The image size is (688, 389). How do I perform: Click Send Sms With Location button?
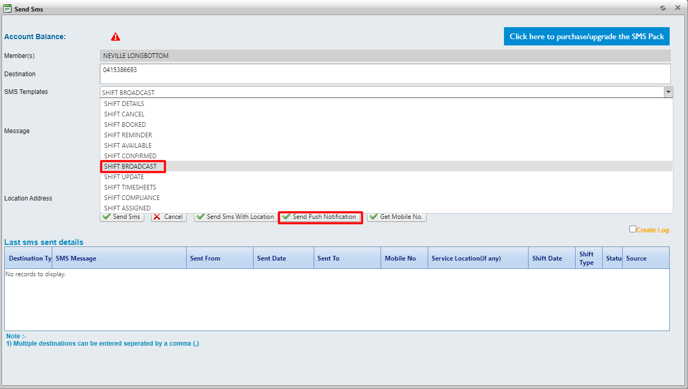236,217
